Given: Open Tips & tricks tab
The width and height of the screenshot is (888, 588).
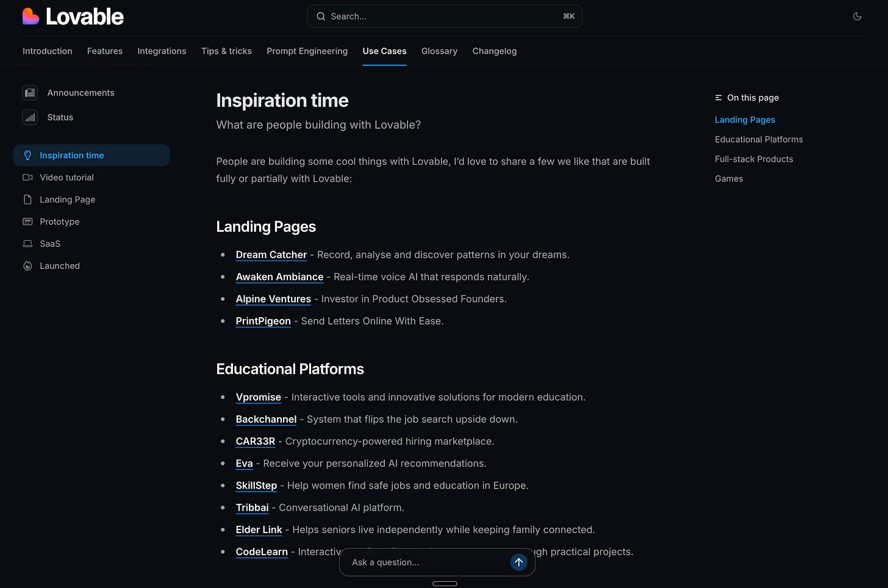Looking at the screenshot, I should pyautogui.click(x=226, y=51).
